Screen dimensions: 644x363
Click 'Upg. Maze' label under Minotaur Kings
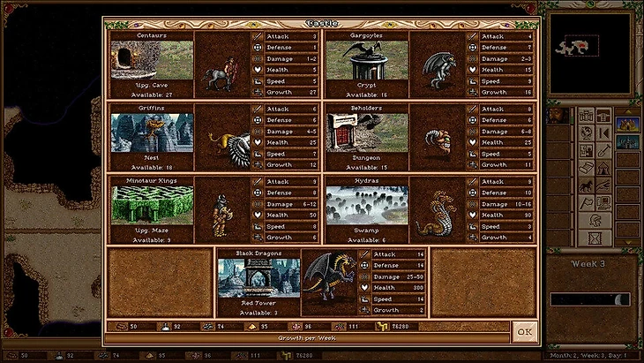tap(152, 231)
